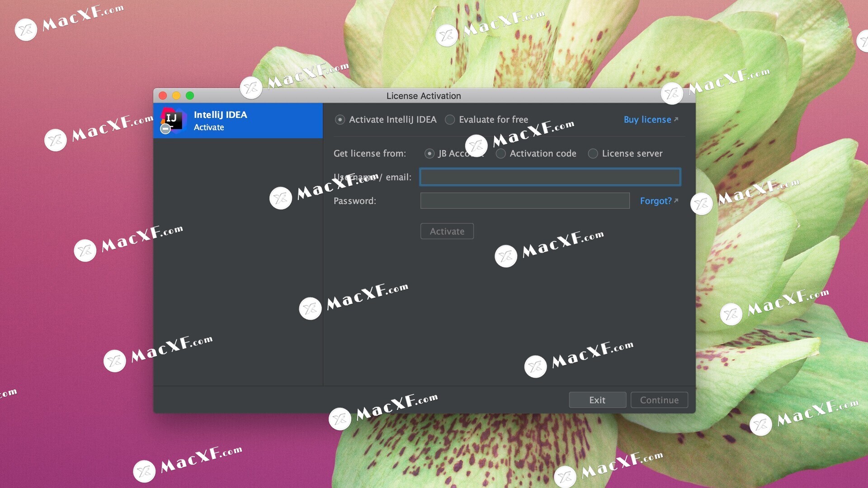Click the IntelliJ IDEA logo icon
This screenshot has width=868, height=488.
point(173,120)
